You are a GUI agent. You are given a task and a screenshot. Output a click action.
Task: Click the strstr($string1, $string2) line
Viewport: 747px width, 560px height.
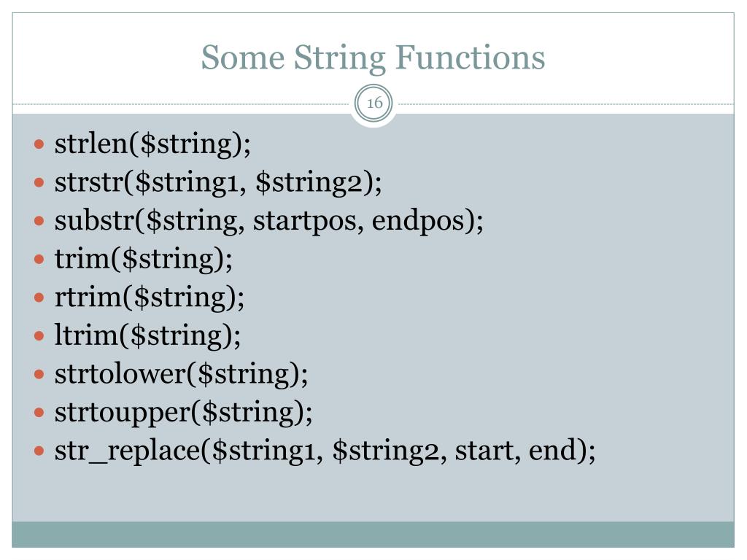pyautogui.click(x=218, y=182)
